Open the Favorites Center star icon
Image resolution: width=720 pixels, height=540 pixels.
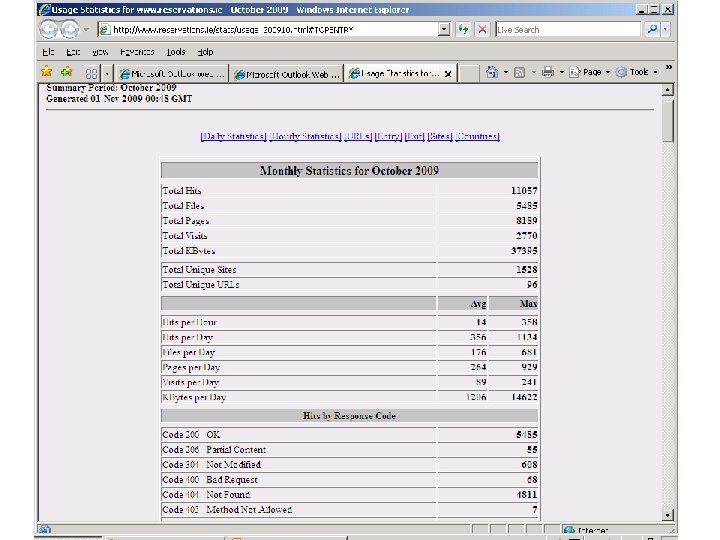(x=46, y=72)
